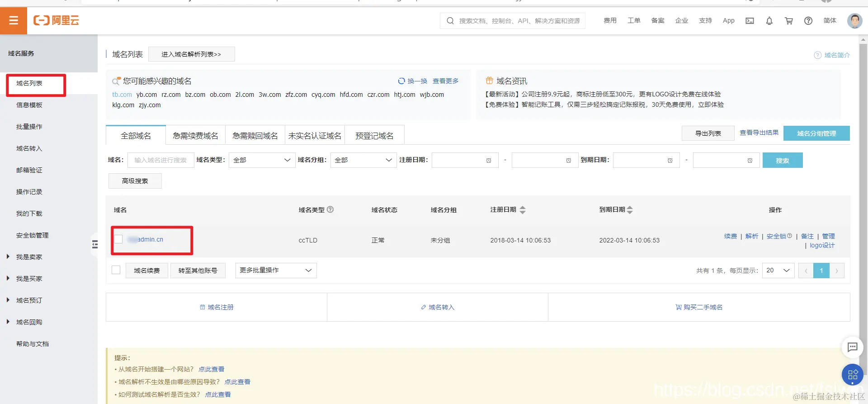The image size is (868, 404).
Task: Focus the top search bar
Action: click(x=513, y=21)
